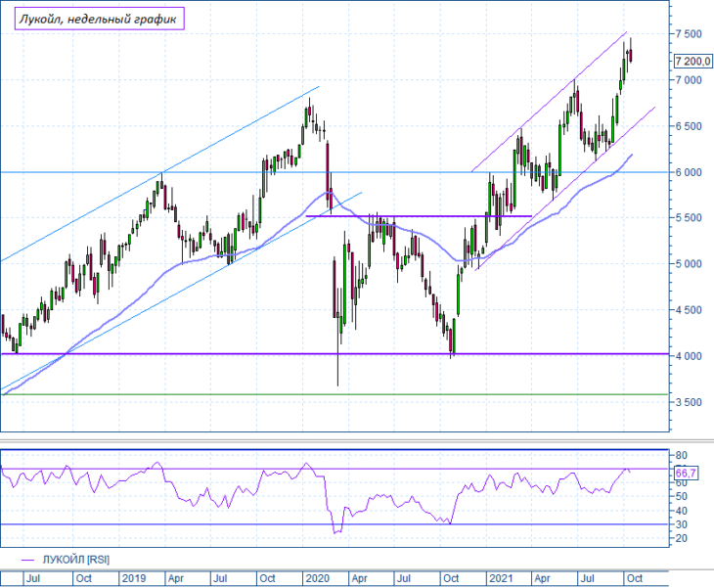The width and height of the screenshot is (714, 588).
Task: Click the 4 500 price axis label
Action: point(689,310)
